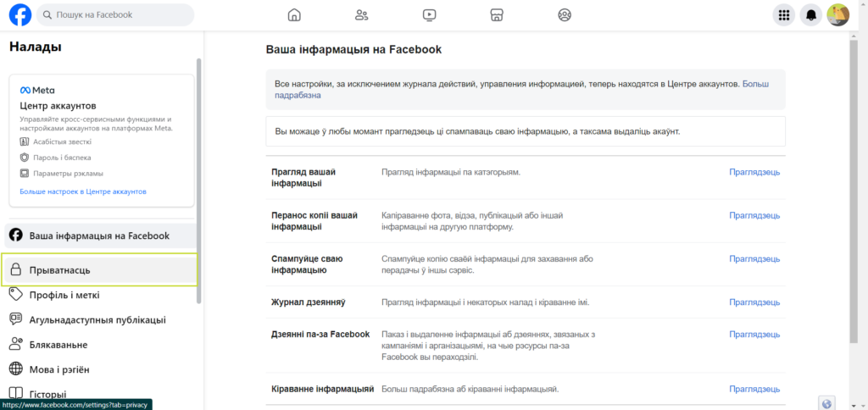
Task: Open the Friends icon in top bar
Action: point(361,15)
